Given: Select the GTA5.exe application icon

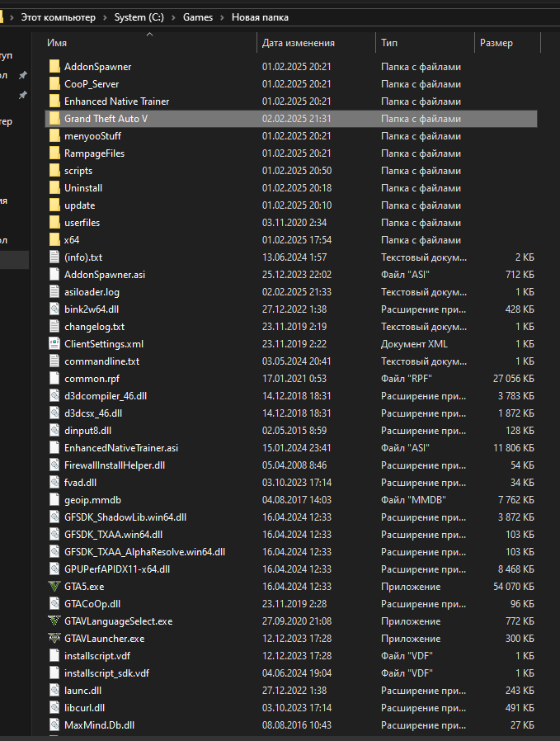Looking at the screenshot, I should point(54,587).
